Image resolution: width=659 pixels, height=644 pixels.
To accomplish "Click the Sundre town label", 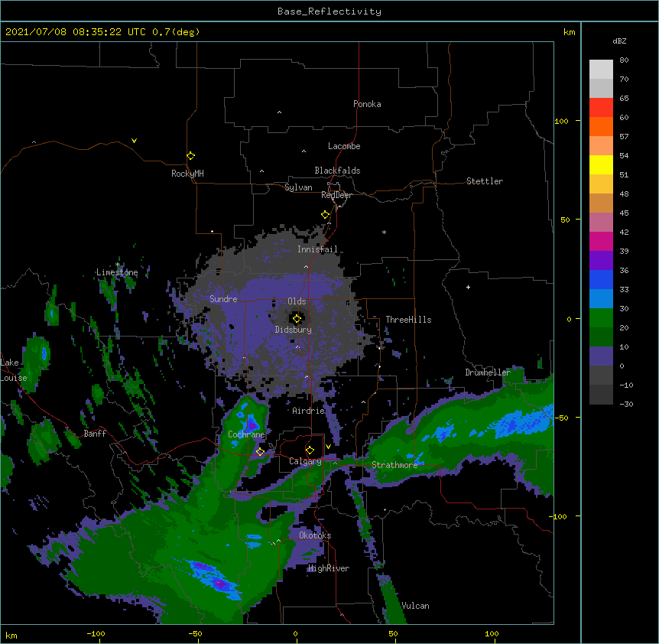I will coord(223,299).
